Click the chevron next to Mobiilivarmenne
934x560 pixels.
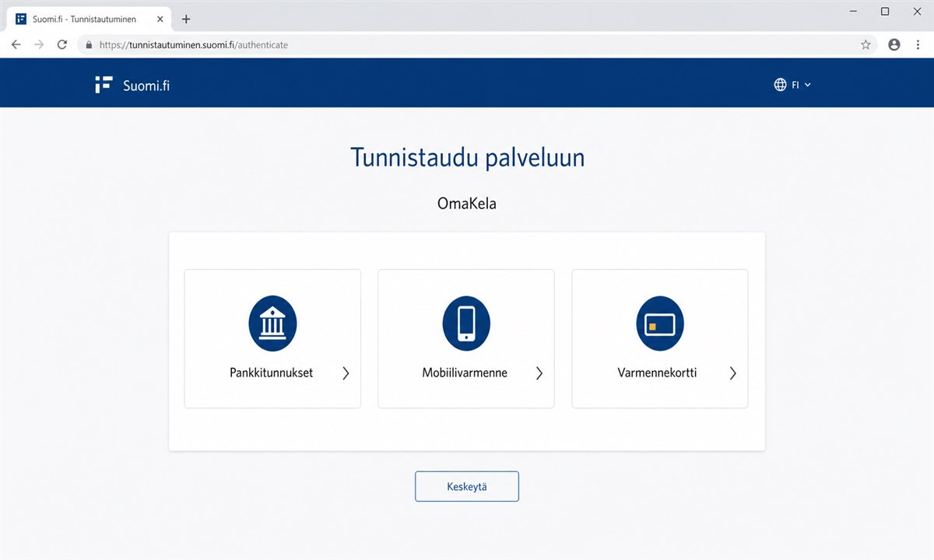tap(539, 373)
